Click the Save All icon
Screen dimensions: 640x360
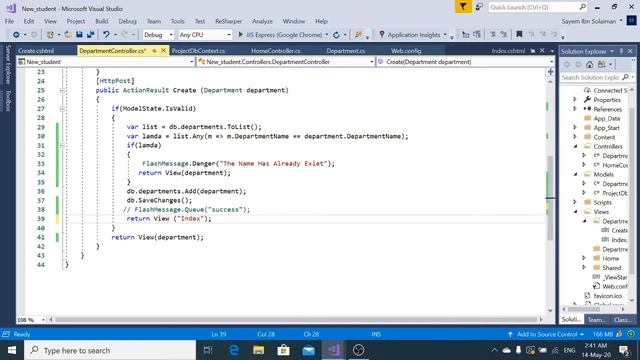pyautogui.click(x=90, y=35)
